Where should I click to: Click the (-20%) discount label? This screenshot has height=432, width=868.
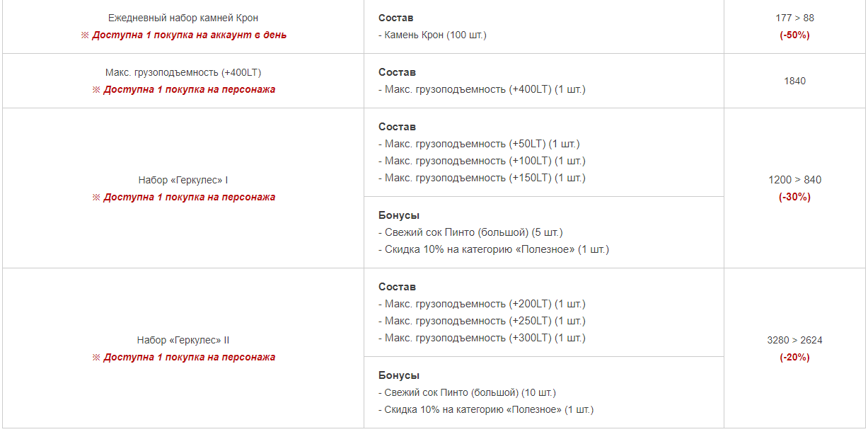(x=794, y=357)
